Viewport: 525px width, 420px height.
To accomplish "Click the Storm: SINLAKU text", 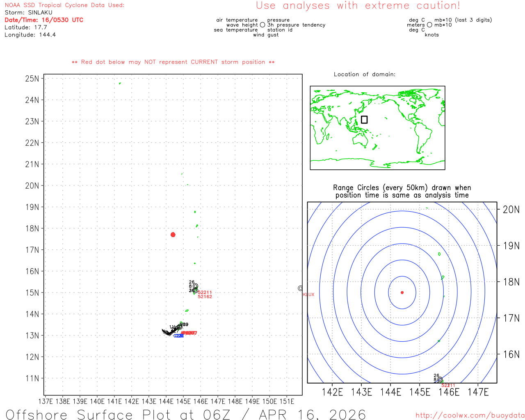I will tap(29, 13).
